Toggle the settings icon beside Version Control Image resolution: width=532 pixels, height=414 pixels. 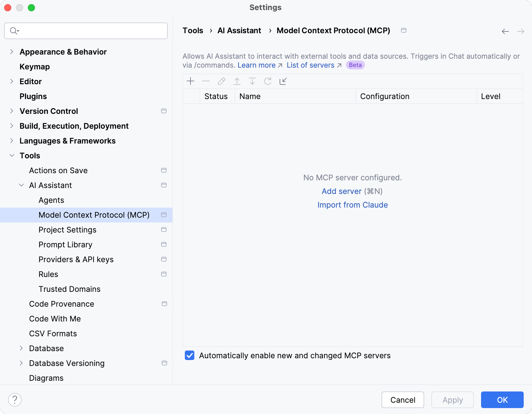164,111
